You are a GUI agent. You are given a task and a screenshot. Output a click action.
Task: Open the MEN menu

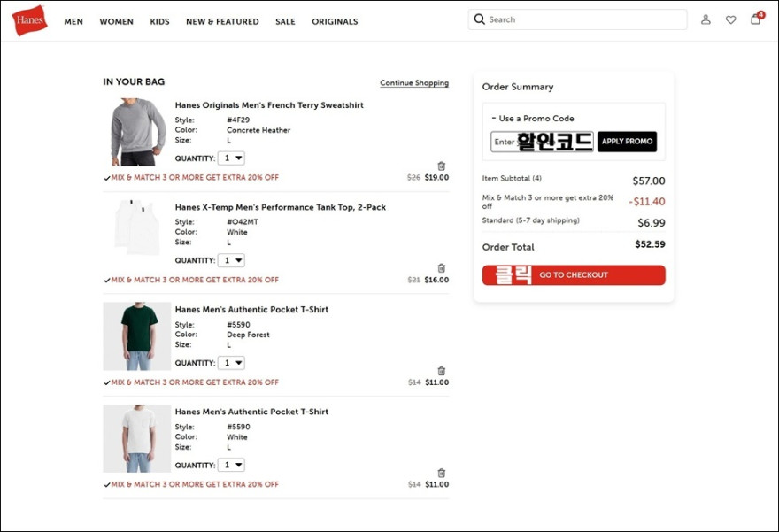pyautogui.click(x=73, y=22)
